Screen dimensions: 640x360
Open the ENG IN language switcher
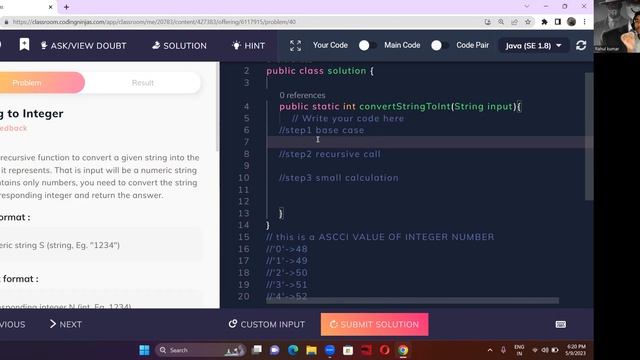[x=519, y=350]
